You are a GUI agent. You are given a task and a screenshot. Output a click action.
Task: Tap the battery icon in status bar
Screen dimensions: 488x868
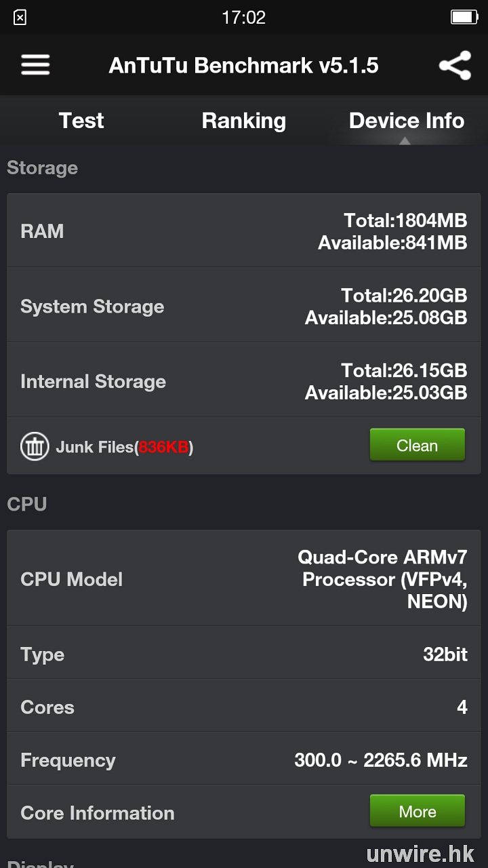coord(464,17)
